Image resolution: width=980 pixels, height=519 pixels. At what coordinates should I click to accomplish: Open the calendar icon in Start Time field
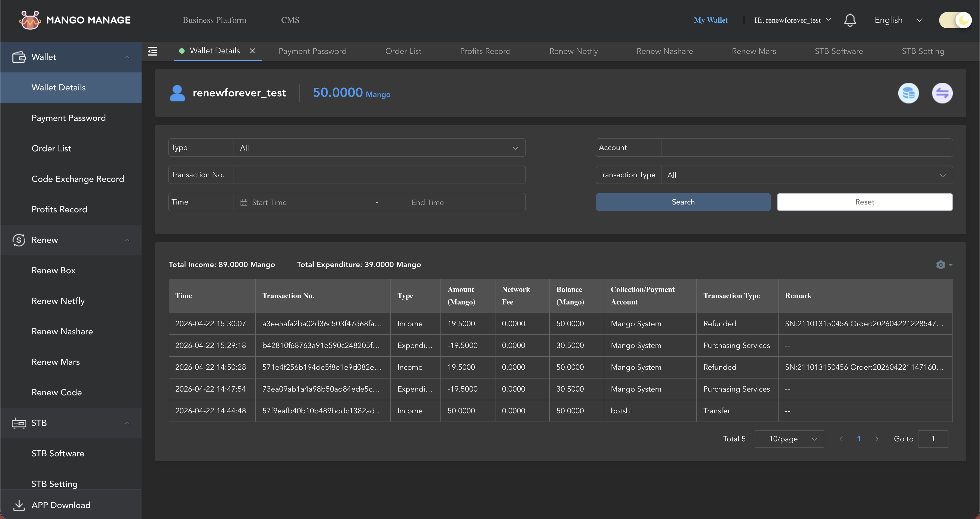pos(244,202)
